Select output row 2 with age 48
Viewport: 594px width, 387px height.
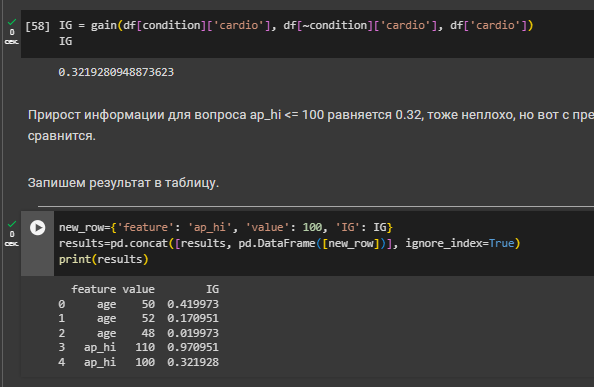(x=139, y=333)
